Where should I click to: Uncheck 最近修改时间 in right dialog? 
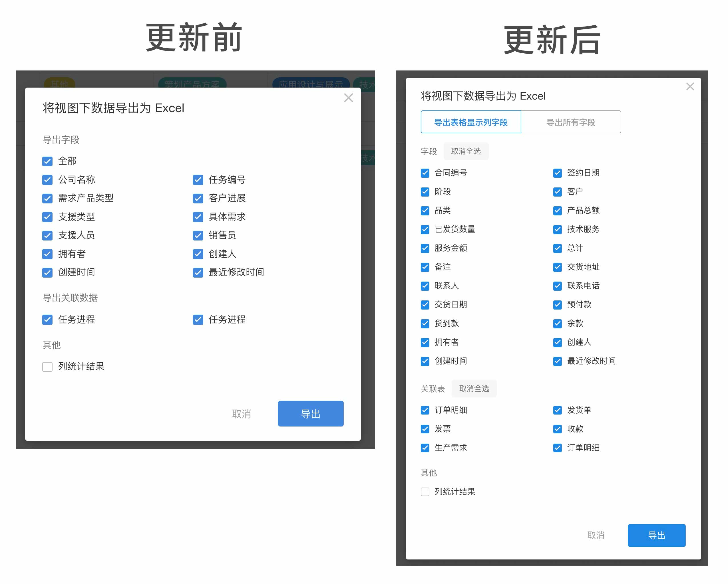(558, 361)
